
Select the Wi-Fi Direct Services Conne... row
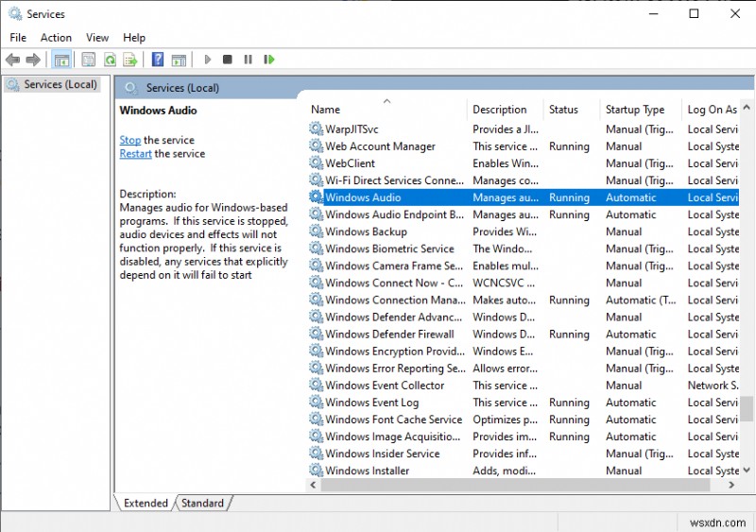(x=524, y=180)
